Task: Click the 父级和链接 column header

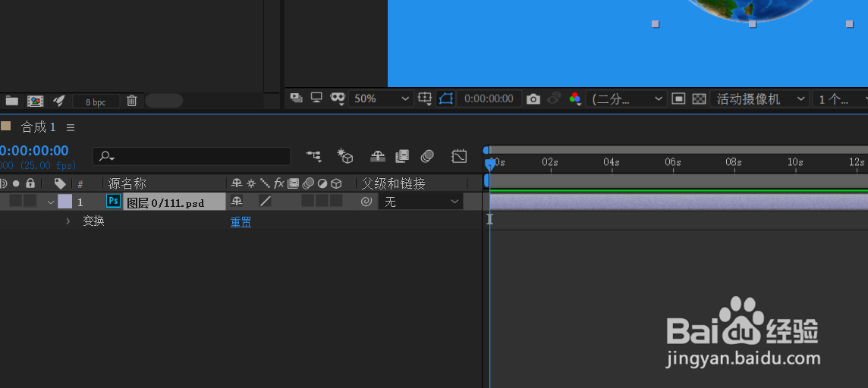Action: click(394, 183)
